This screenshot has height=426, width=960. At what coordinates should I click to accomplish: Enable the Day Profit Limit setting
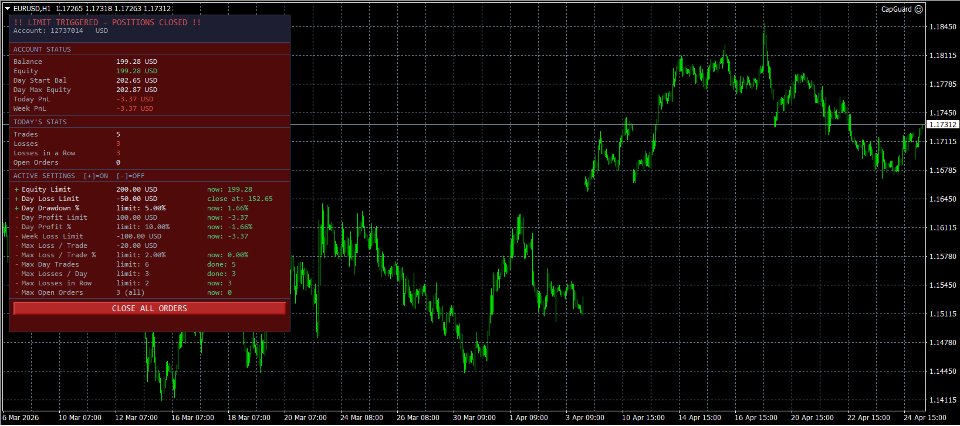tap(17, 217)
